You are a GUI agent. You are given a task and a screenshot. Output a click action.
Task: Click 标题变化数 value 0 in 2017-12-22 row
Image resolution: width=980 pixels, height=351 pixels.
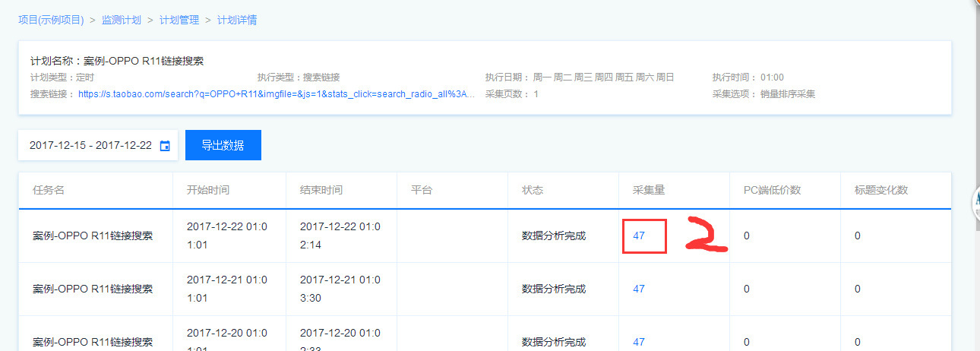tap(858, 236)
